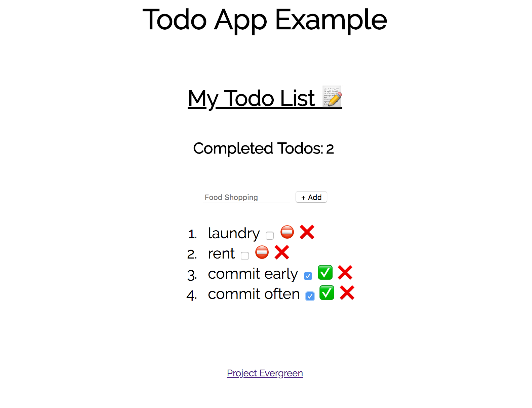
Task: Click the pencil icon next to My Todo List
Action: tap(332, 97)
